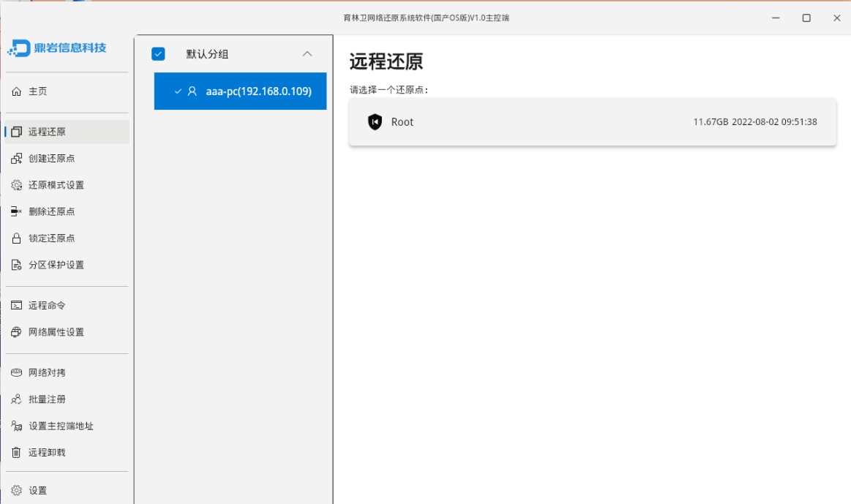This screenshot has width=851, height=504.
Task: Open the 网络属性设置 menu item
Action: pos(56,332)
